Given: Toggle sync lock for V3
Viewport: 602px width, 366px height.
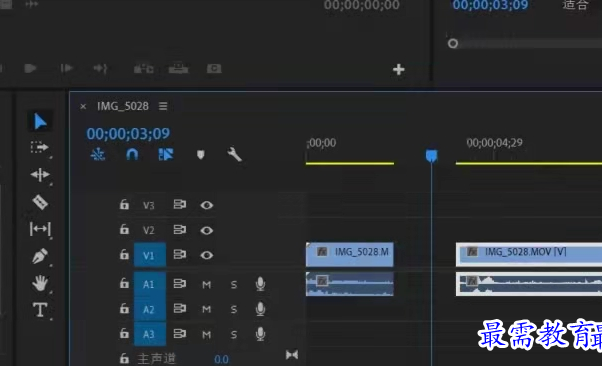Looking at the screenshot, I should (180, 204).
